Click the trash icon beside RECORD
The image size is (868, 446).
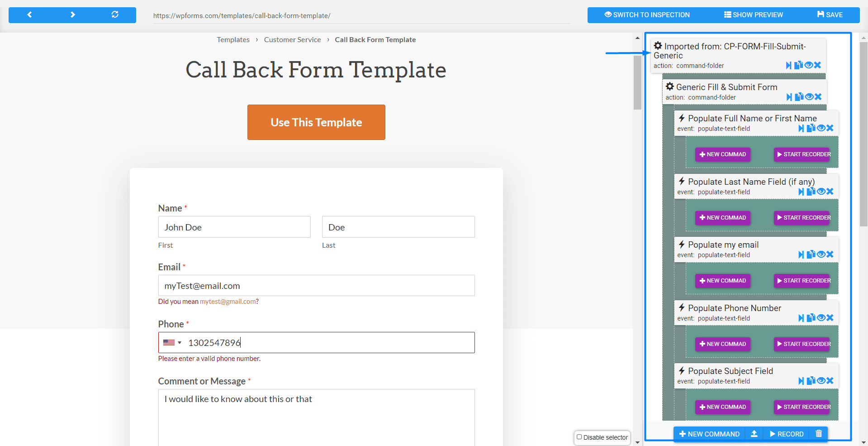point(819,434)
